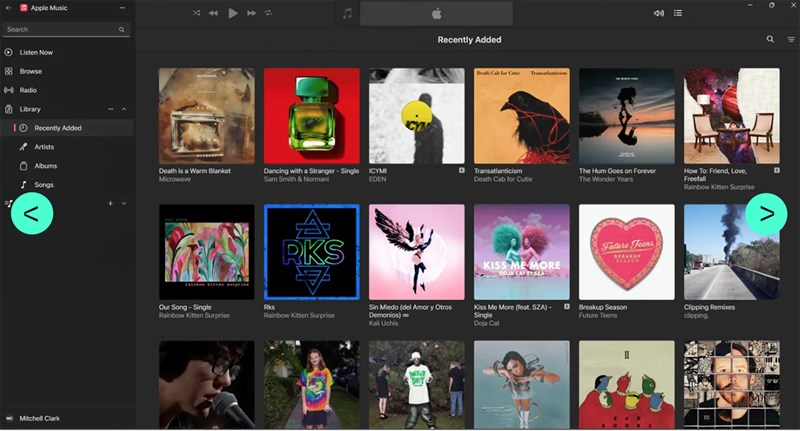Screen dimensions: 800x431
Task: Click the Microwave artist name
Action: [175, 180]
